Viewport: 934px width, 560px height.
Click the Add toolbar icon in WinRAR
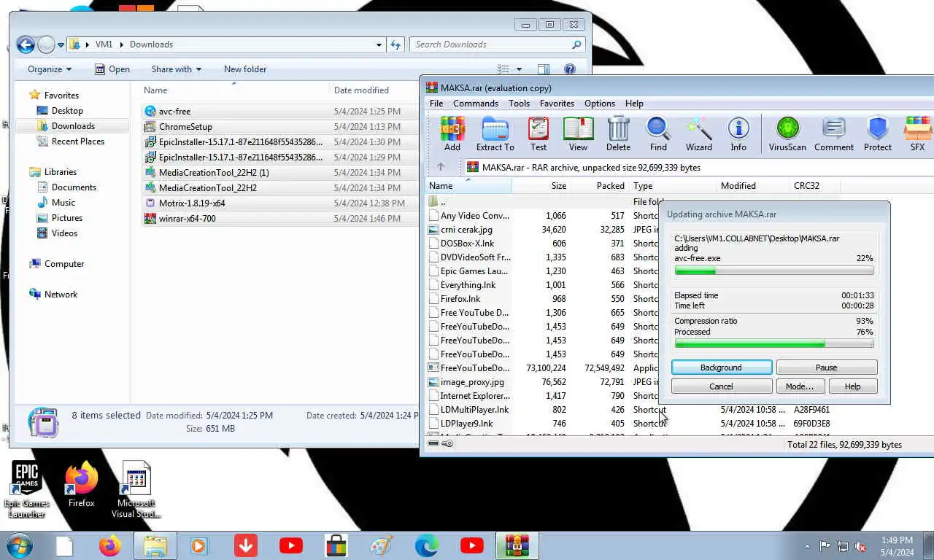coord(452,133)
